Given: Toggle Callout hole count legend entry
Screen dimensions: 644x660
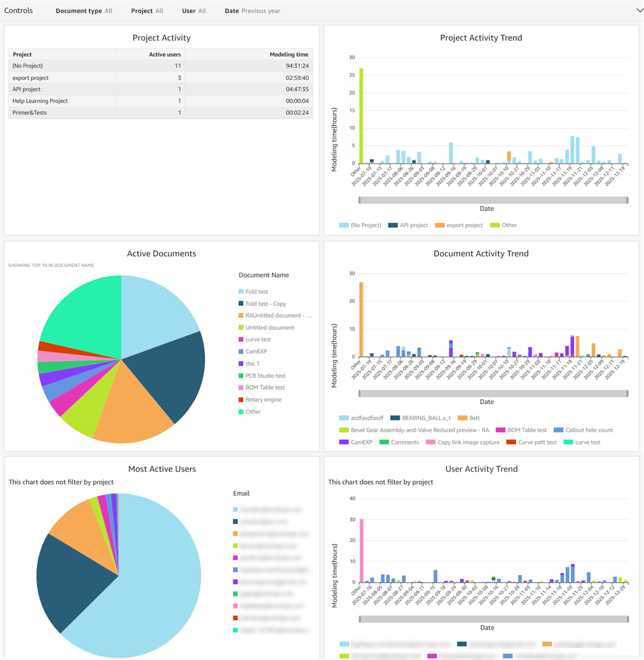Looking at the screenshot, I should tap(583, 430).
